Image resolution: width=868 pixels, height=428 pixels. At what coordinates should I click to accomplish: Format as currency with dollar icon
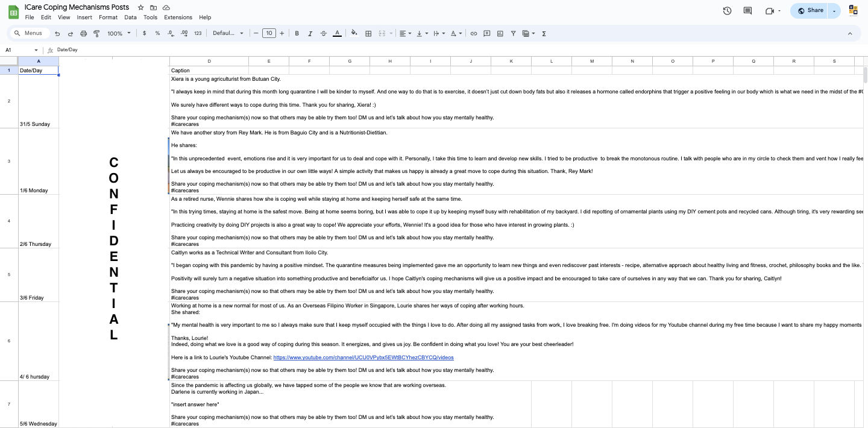[145, 34]
